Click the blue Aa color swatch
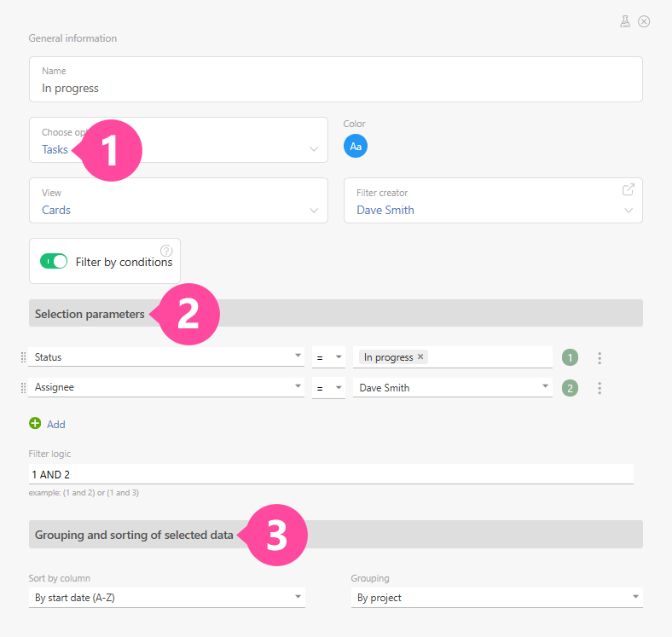The width and height of the screenshot is (672, 637). click(x=356, y=147)
